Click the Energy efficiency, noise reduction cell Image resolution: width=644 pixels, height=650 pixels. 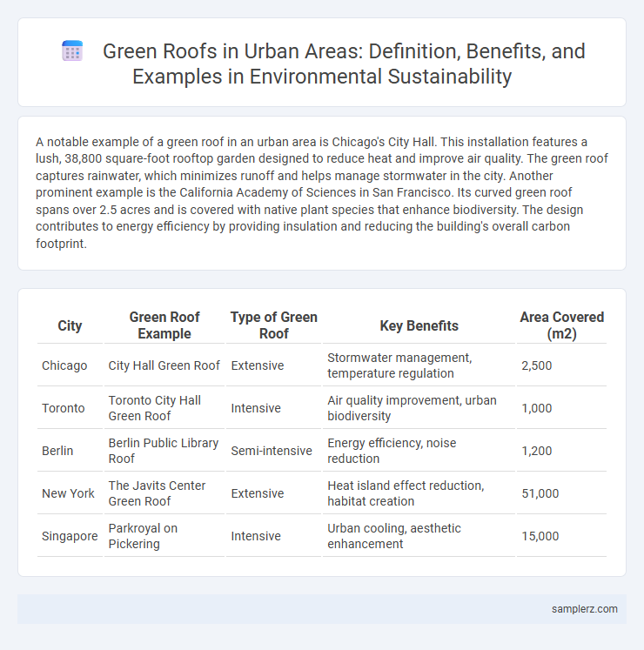coord(419,451)
